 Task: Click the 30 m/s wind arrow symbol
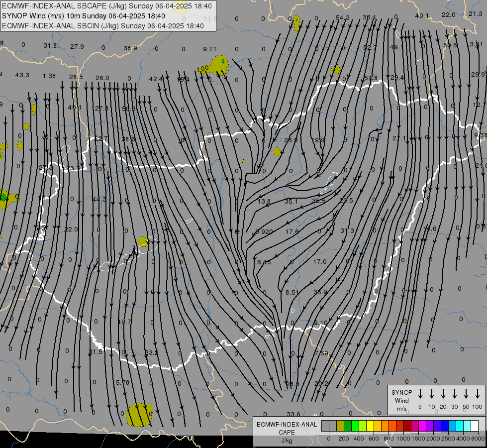[455, 394]
